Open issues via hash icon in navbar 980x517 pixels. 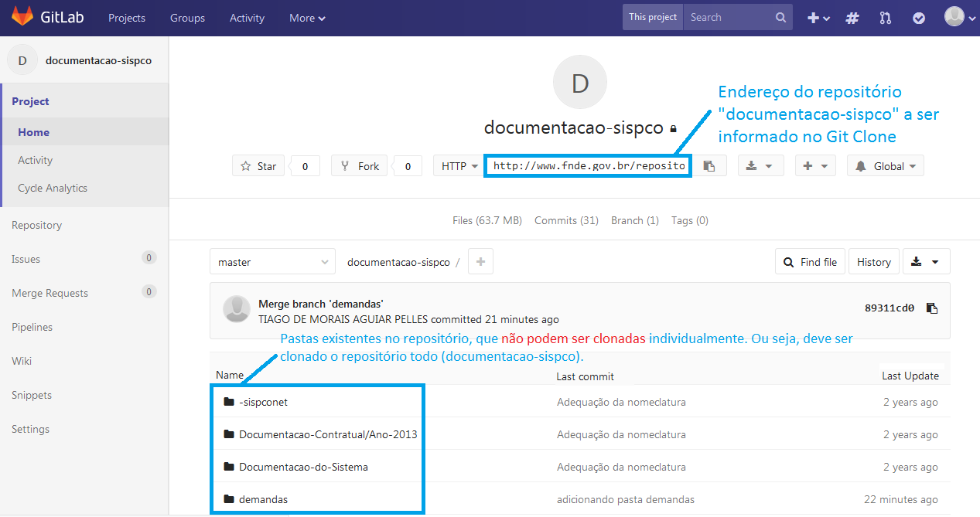click(x=852, y=18)
